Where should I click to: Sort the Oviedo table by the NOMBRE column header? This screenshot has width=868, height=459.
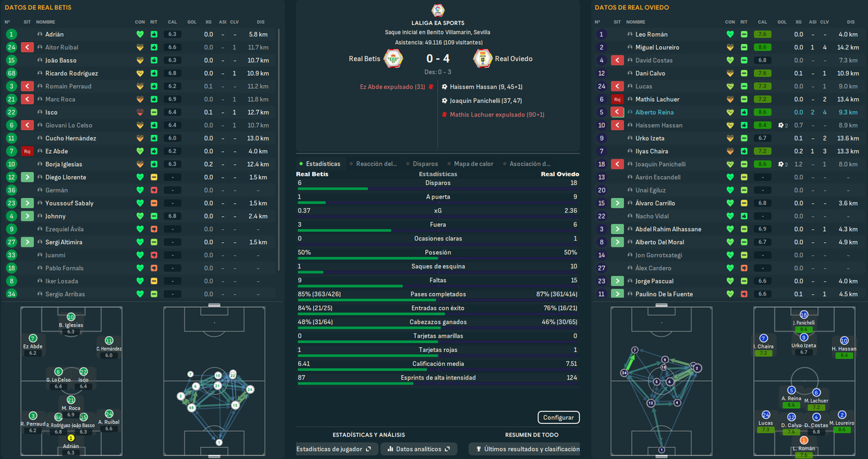coord(636,22)
